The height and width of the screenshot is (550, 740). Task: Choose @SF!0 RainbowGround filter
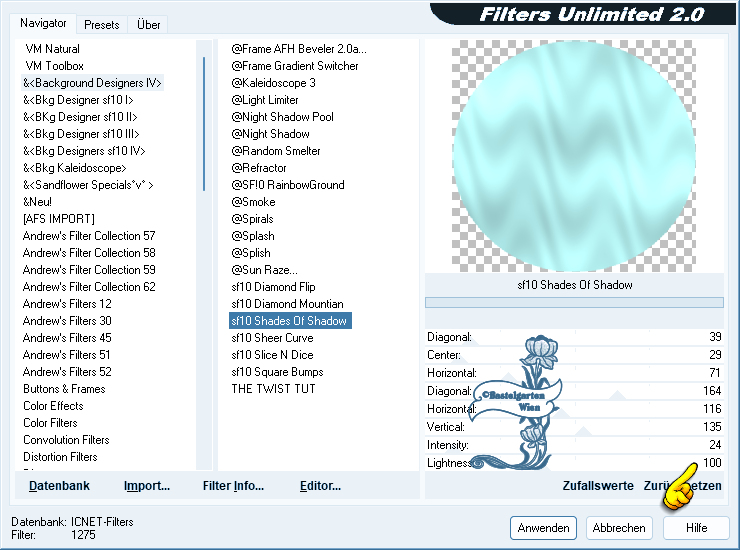[x=288, y=185]
